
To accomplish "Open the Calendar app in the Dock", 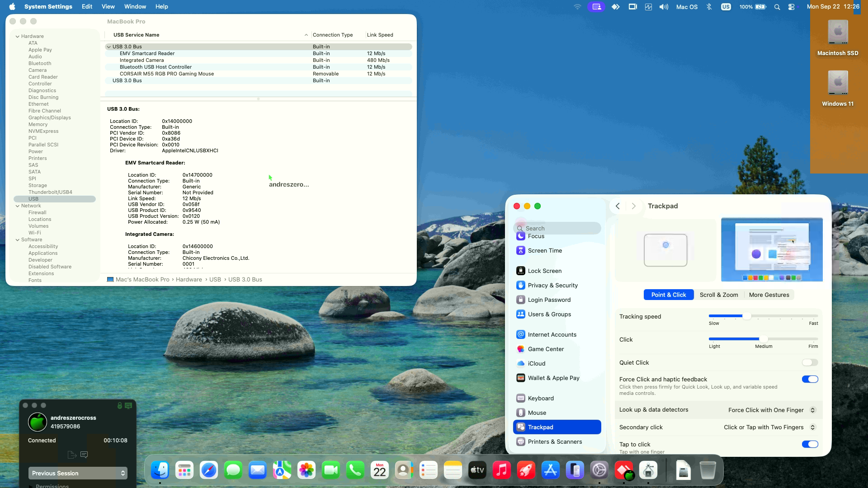I will pos(380,470).
